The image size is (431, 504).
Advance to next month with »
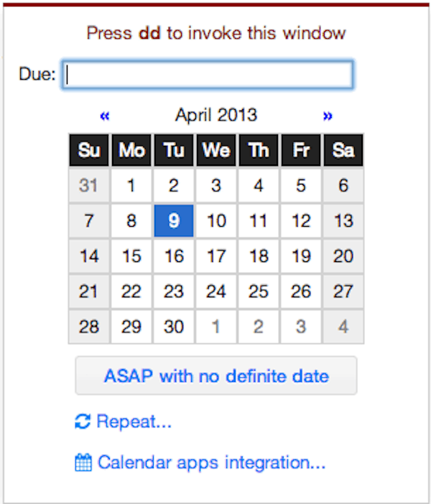[x=328, y=116]
